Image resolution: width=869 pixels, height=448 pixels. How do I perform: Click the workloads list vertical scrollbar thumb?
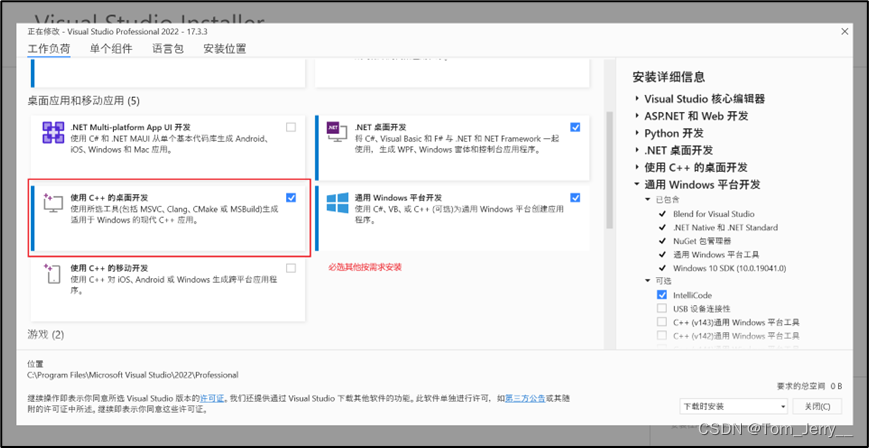pyautogui.click(x=610, y=170)
